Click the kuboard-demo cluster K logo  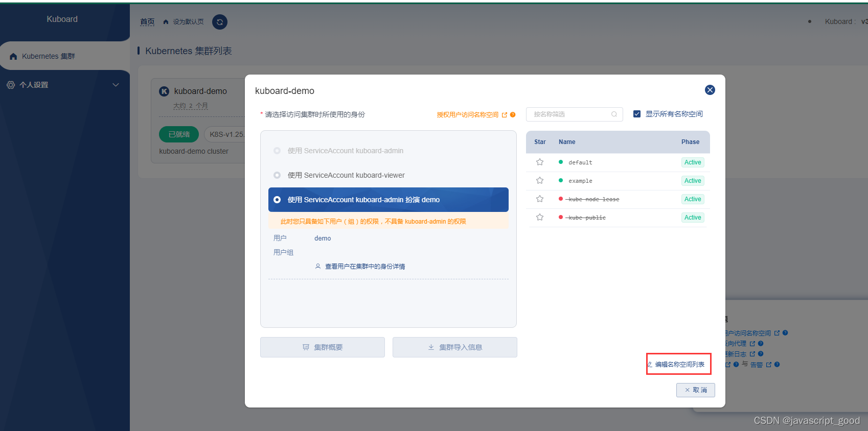pyautogui.click(x=164, y=91)
